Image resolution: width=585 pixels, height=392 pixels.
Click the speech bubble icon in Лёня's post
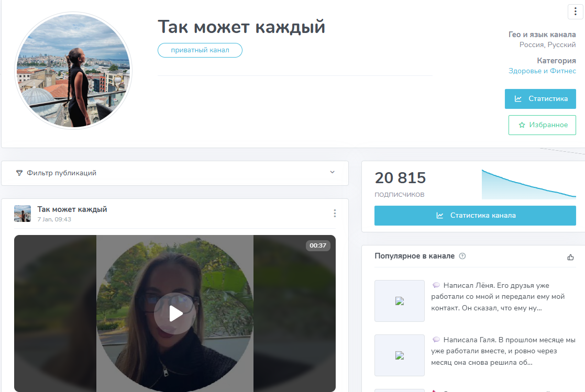point(437,284)
